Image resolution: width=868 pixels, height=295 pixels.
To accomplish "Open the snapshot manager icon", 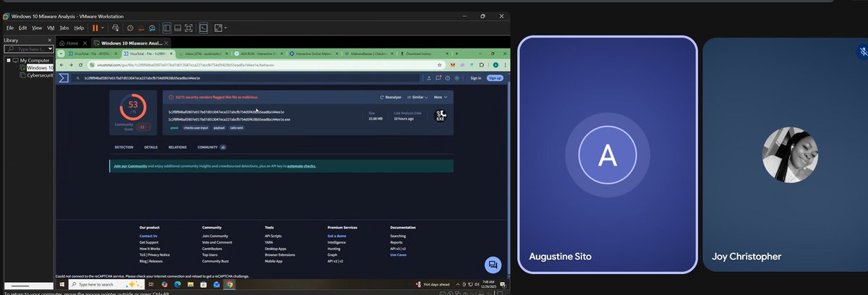I will coord(151,27).
